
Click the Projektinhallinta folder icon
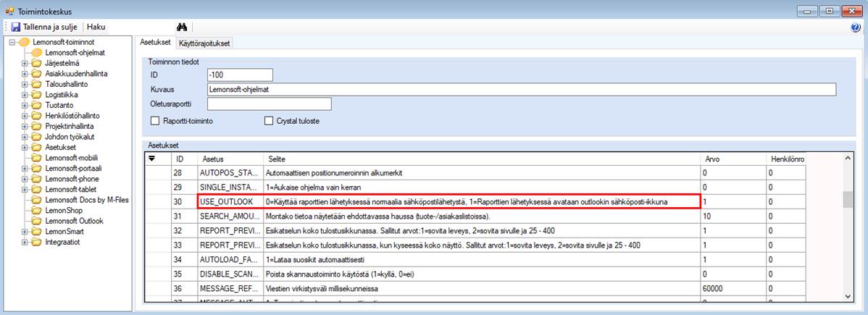coord(36,126)
